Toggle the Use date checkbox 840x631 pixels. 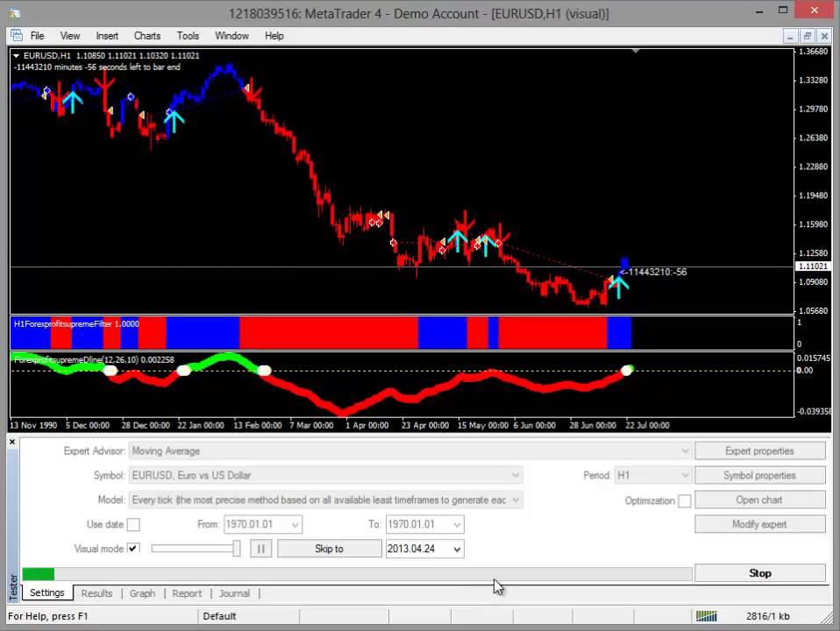pos(133,524)
